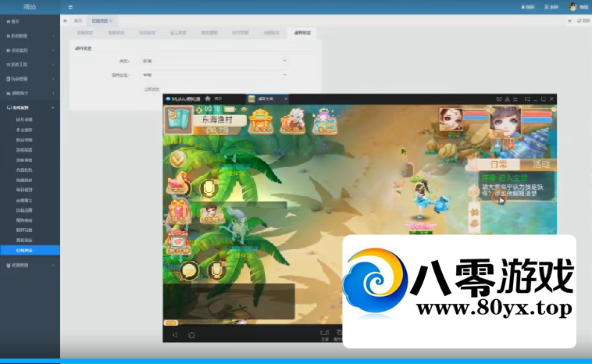Switch to the 首页 page tab

point(78,21)
